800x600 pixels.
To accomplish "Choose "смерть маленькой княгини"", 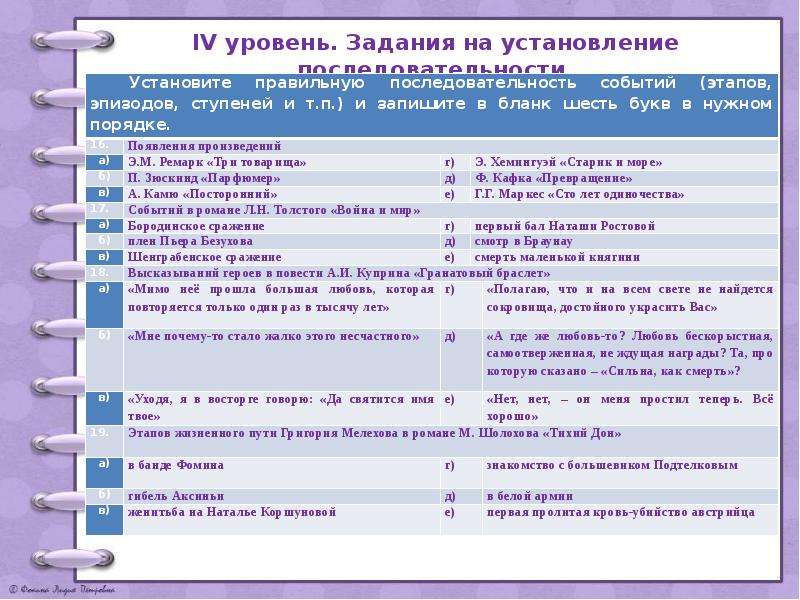I will point(557,257).
